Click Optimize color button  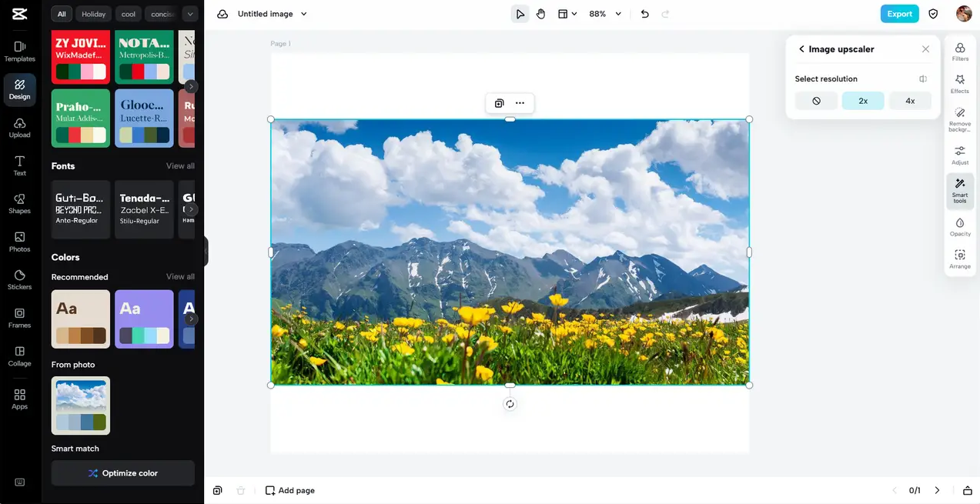pyautogui.click(x=123, y=473)
